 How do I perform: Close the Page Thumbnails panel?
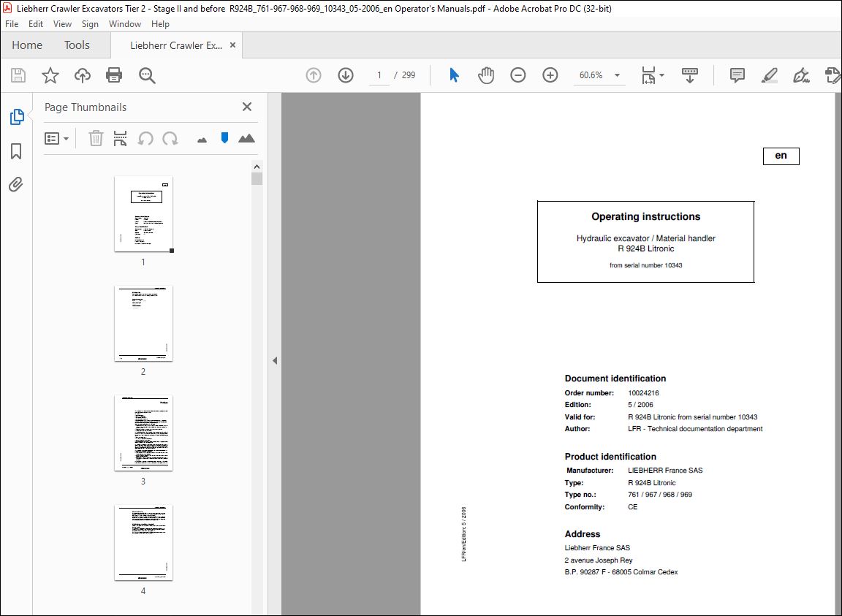click(247, 107)
